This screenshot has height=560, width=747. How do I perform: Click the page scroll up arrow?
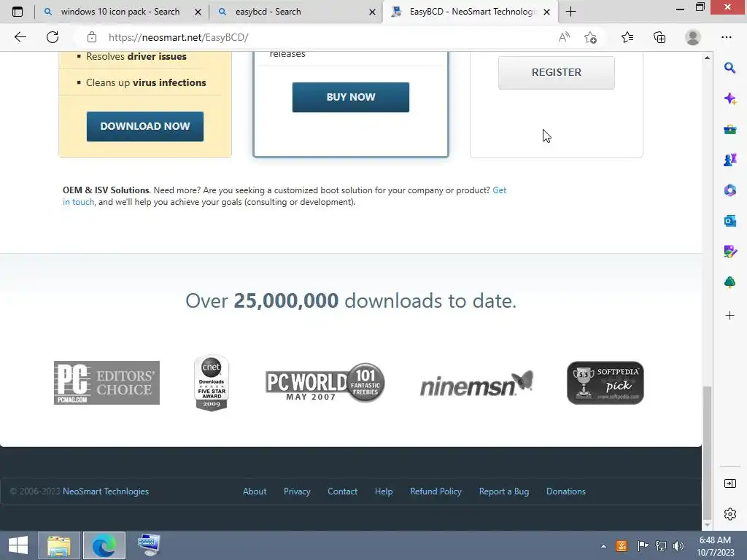pos(707,58)
